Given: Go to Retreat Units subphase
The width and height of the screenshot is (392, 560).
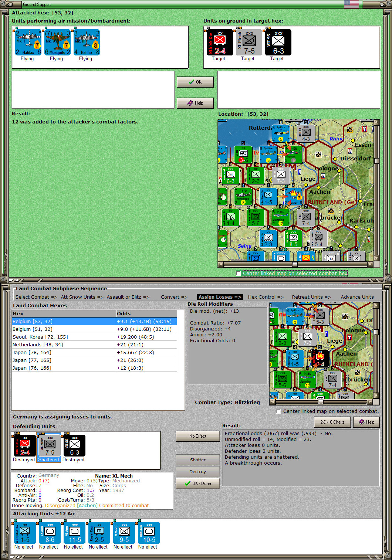Looking at the screenshot, I should tap(311, 297).
